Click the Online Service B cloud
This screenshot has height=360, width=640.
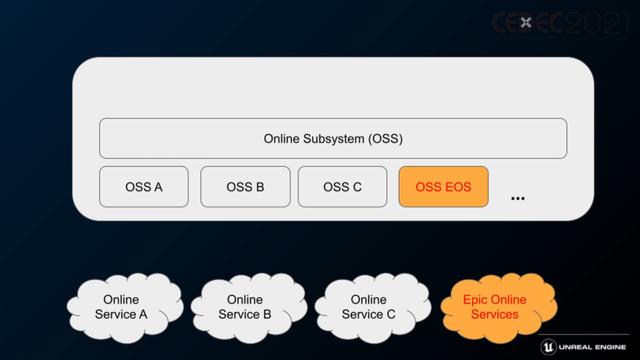pyautogui.click(x=248, y=308)
